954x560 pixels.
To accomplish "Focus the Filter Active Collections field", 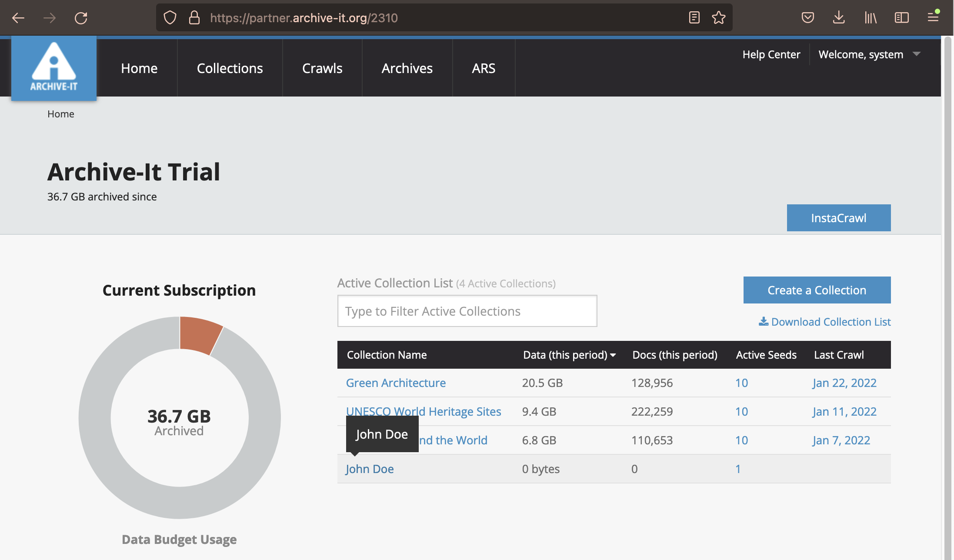I will pyautogui.click(x=467, y=311).
